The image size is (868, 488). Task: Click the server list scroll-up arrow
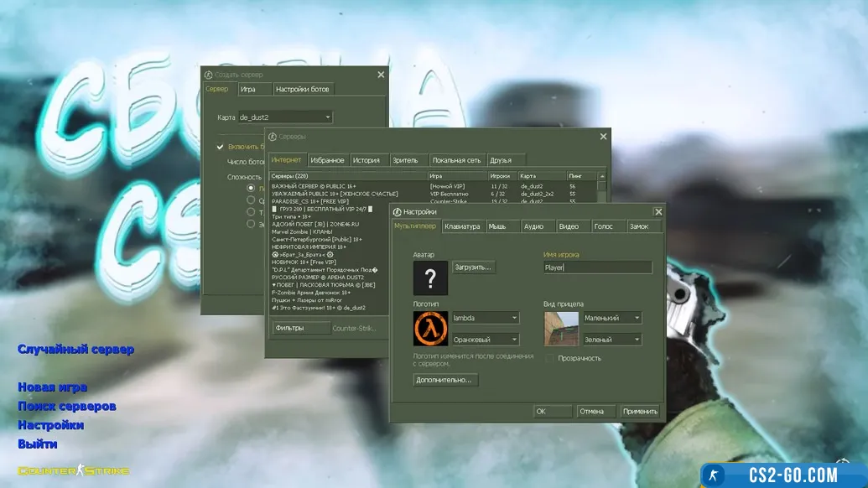click(x=600, y=176)
